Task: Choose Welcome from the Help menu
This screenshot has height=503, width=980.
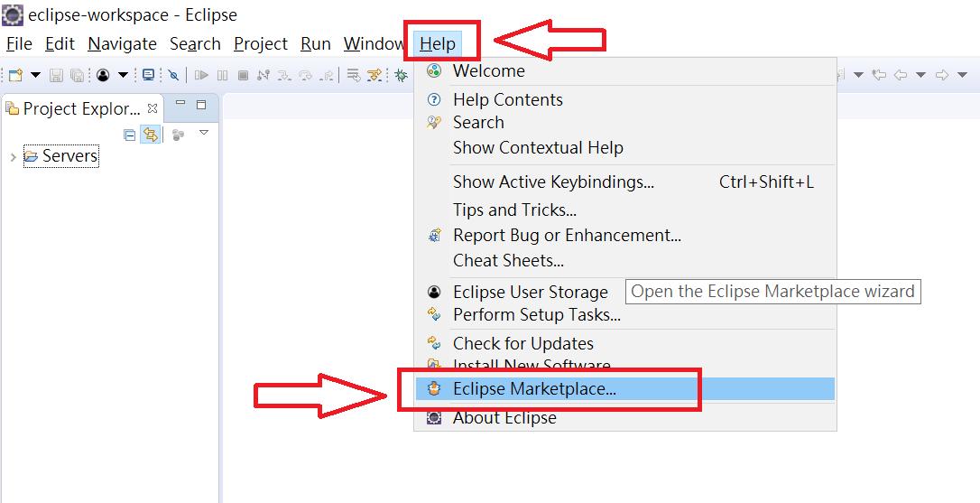Action: point(625,70)
